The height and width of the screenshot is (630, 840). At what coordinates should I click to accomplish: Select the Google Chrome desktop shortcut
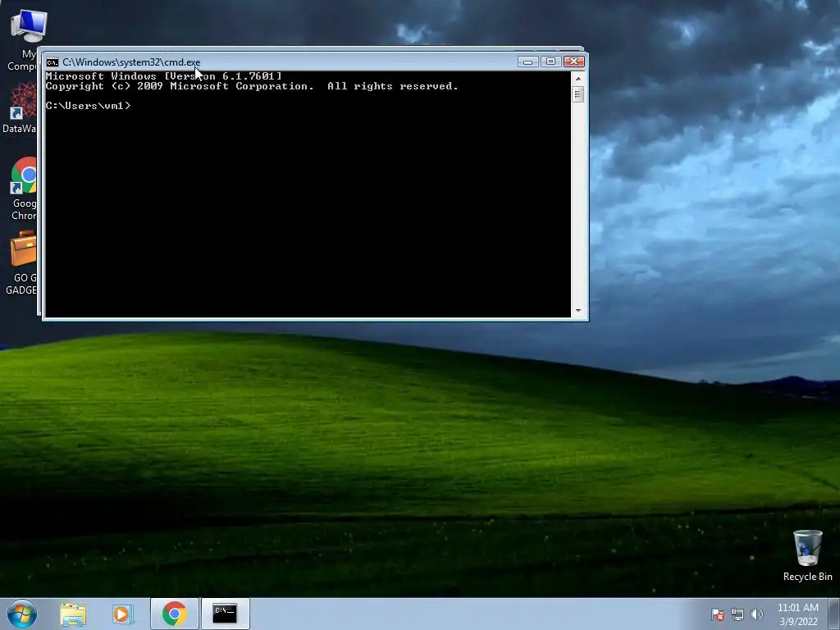24,189
